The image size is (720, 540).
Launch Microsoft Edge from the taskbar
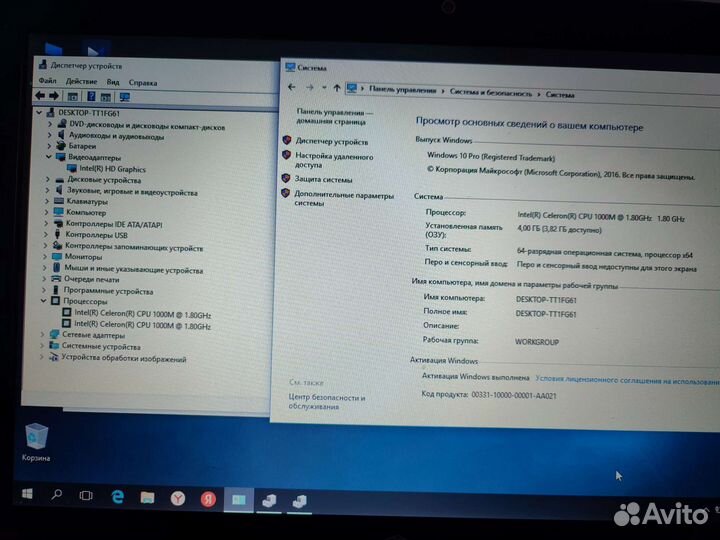[x=118, y=496]
